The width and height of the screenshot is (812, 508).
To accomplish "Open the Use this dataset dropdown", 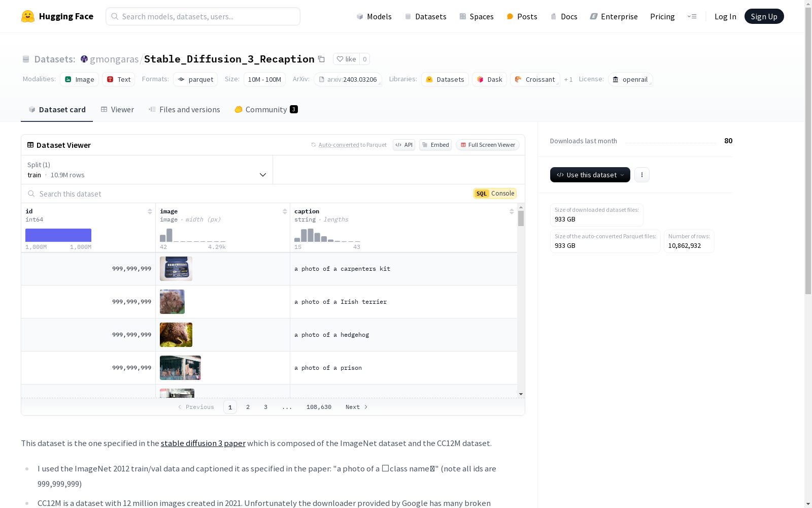I will (x=590, y=175).
